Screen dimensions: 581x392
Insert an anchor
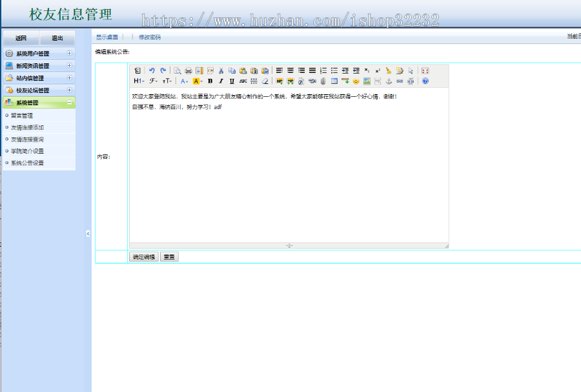[389, 81]
